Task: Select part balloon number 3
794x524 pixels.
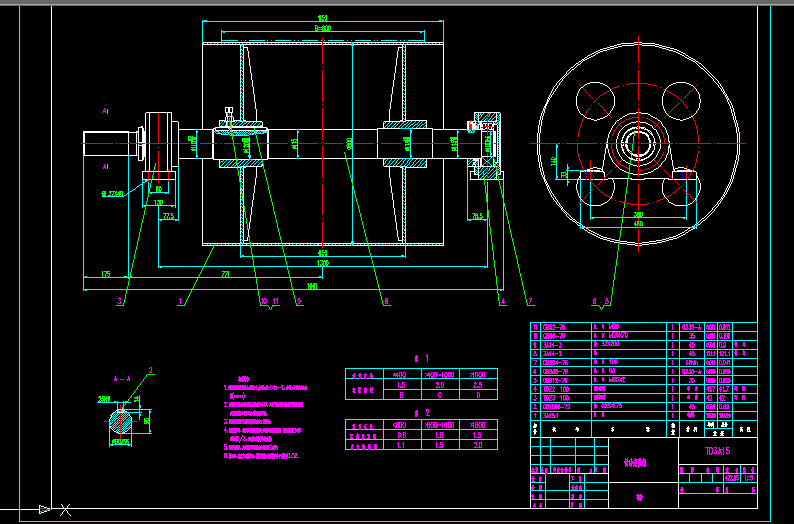Action: pos(119,300)
